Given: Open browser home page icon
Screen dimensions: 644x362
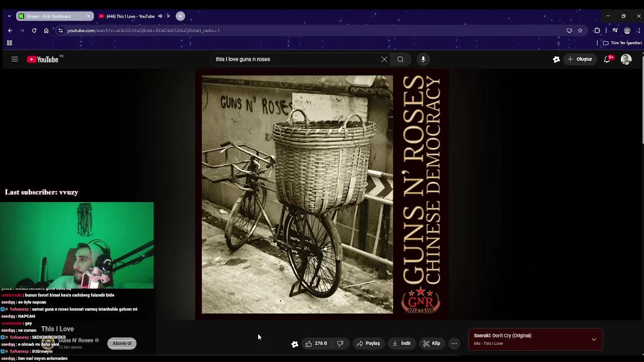Looking at the screenshot, I should (46, 31).
